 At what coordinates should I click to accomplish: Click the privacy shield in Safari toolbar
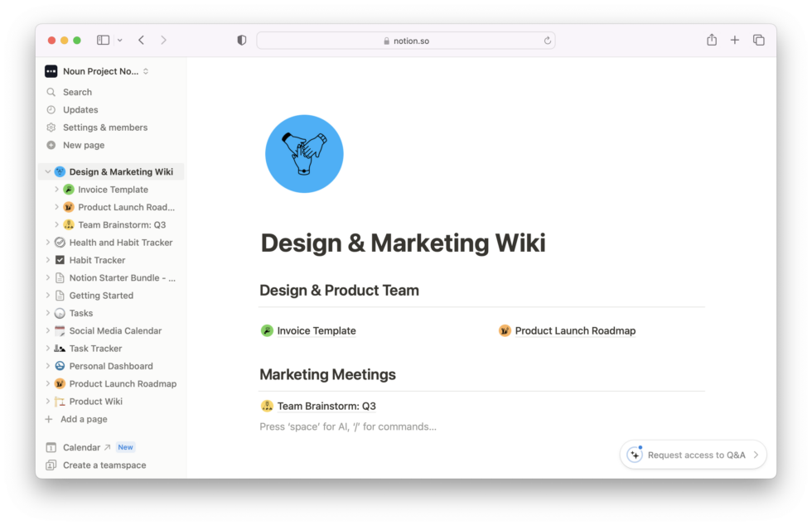pyautogui.click(x=241, y=39)
